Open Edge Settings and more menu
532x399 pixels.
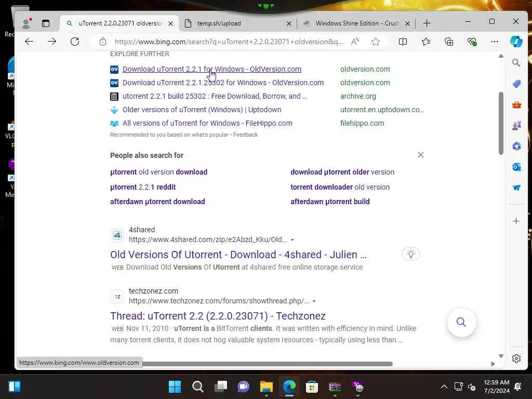tap(495, 42)
